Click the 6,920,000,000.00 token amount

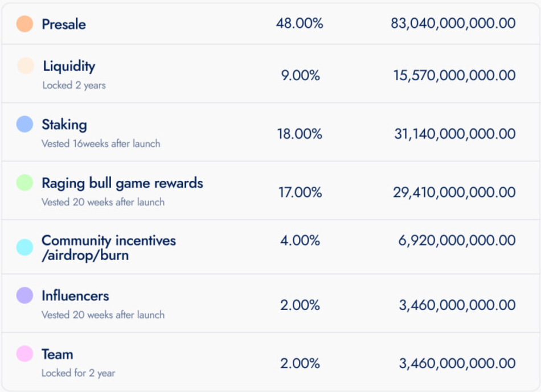(457, 240)
